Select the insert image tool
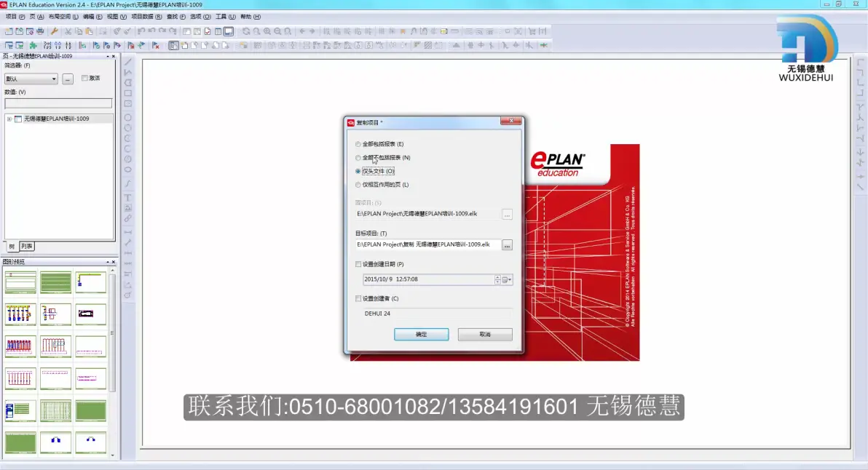Viewport: 868px width, 470px height. click(x=128, y=208)
